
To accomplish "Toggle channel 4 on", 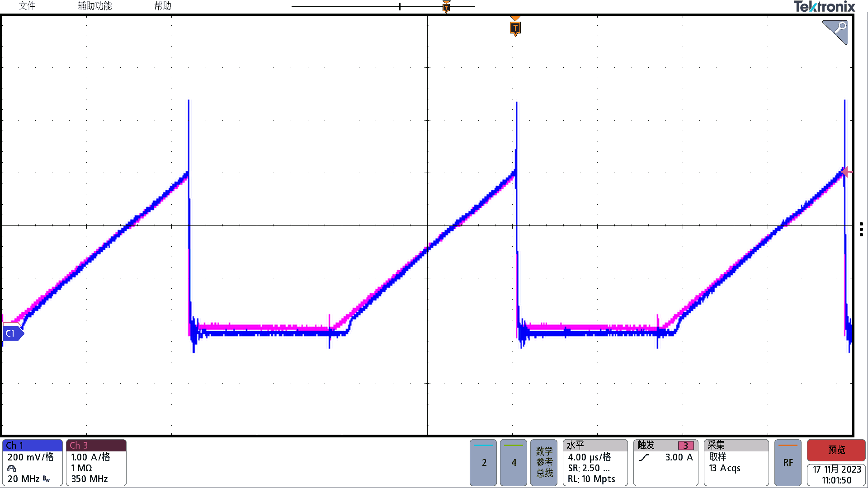I will [514, 463].
